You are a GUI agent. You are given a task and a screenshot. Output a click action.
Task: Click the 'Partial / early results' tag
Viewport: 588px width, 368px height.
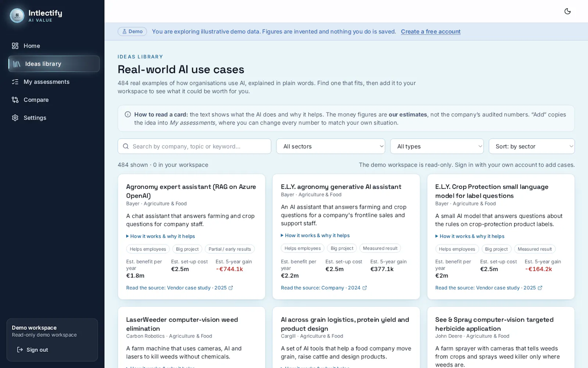(x=230, y=249)
